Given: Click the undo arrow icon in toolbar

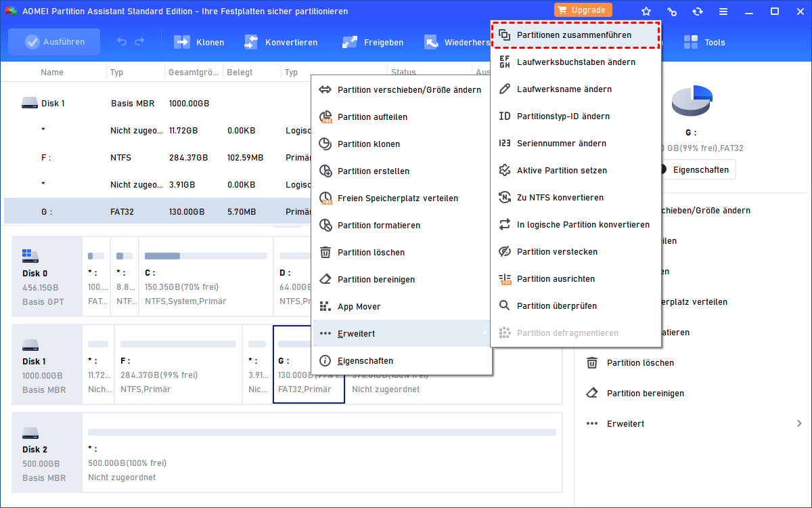Looking at the screenshot, I should pyautogui.click(x=122, y=42).
